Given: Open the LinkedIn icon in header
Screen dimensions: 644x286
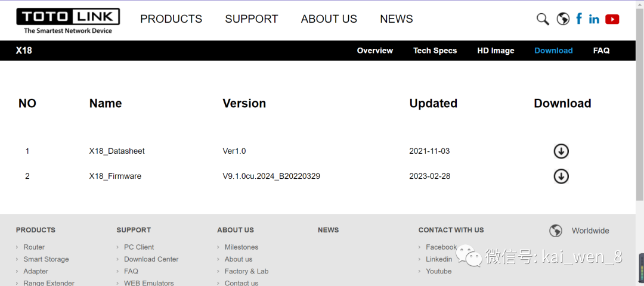Looking at the screenshot, I should point(594,19).
